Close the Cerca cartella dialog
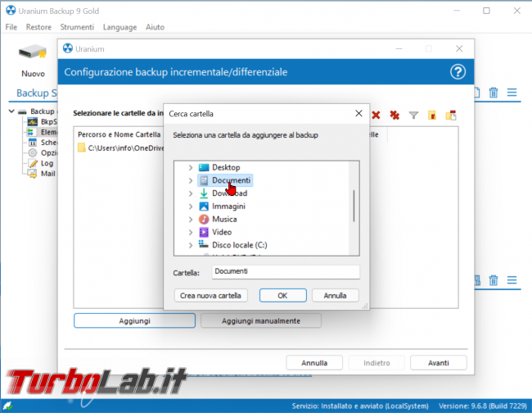The height and width of the screenshot is (413, 532). [358, 113]
